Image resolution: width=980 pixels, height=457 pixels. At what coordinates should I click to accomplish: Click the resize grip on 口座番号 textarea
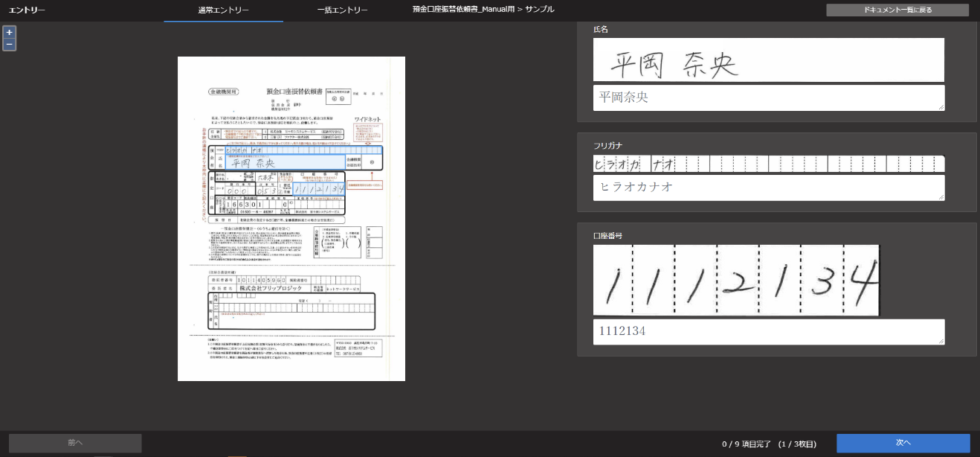(x=941, y=341)
